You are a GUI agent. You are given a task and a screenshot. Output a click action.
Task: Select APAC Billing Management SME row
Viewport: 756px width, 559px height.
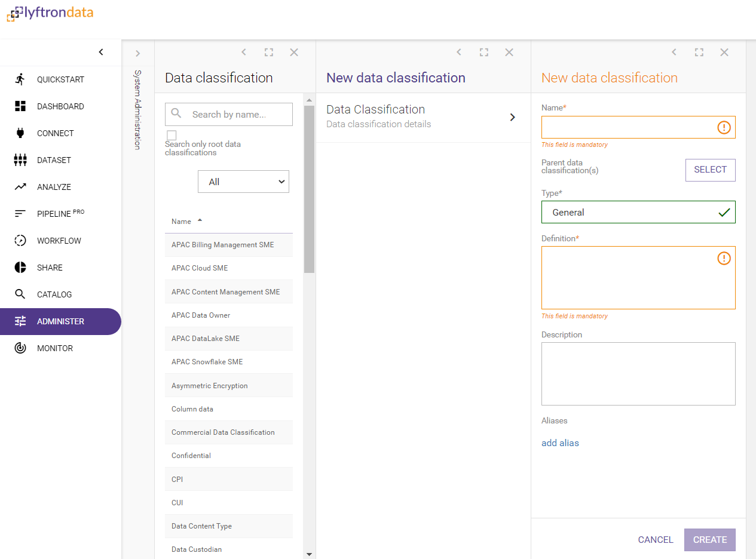click(x=229, y=245)
